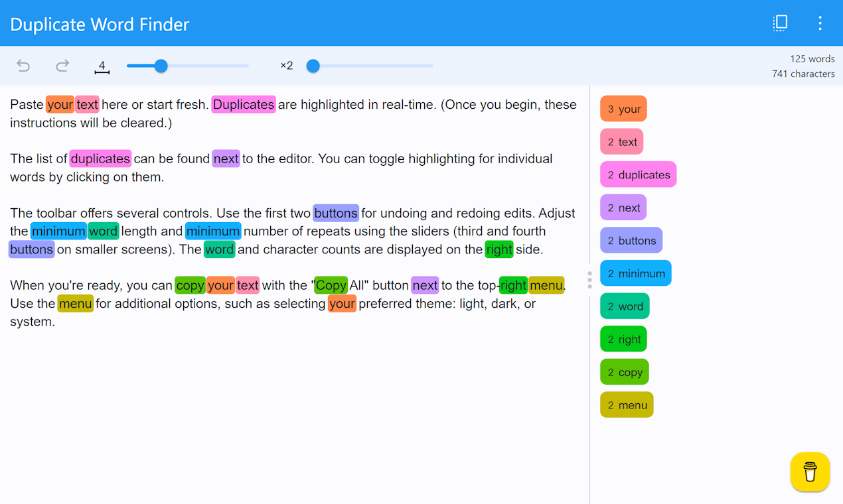Toggle the '2 duplicates' chip
The image size is (843, 504).
click(x=638, y=174)
